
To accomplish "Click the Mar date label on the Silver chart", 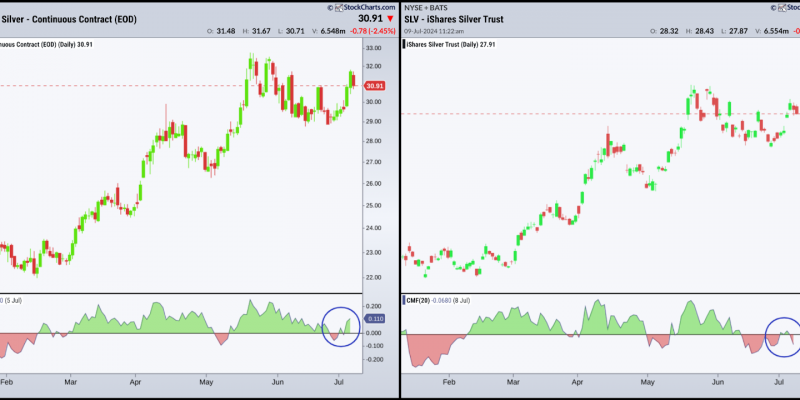I will coord(71,381).
